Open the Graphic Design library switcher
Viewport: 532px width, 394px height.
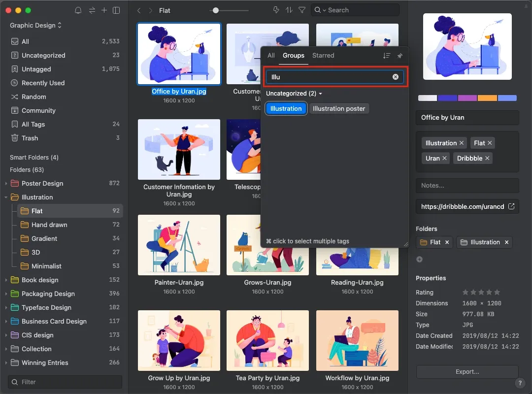tap(36, 25)
